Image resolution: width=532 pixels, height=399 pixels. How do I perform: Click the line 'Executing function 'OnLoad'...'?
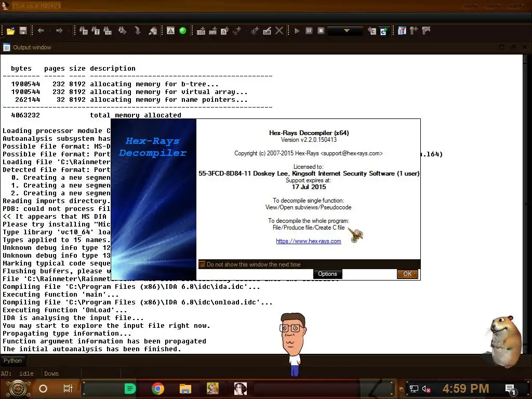(x=65, y=310)
